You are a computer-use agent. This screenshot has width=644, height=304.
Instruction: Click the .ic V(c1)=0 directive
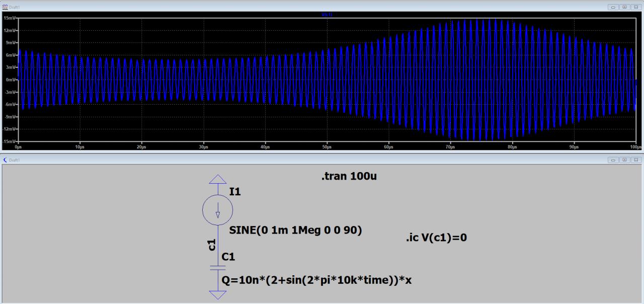(x=436, y=237)
